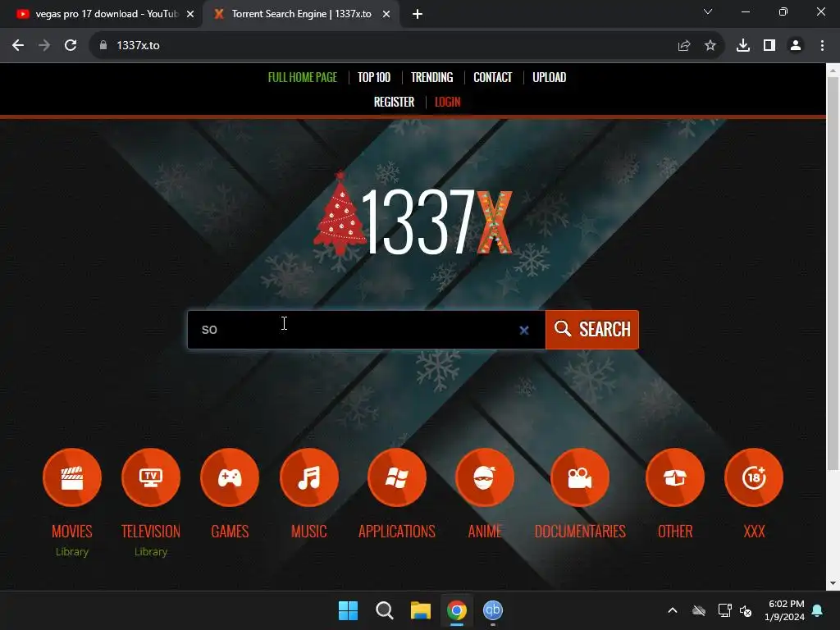Open the volume muted tray icon
Image resolution: width=840 pixels, height=630 pixels.
click(x=746, y=610)
